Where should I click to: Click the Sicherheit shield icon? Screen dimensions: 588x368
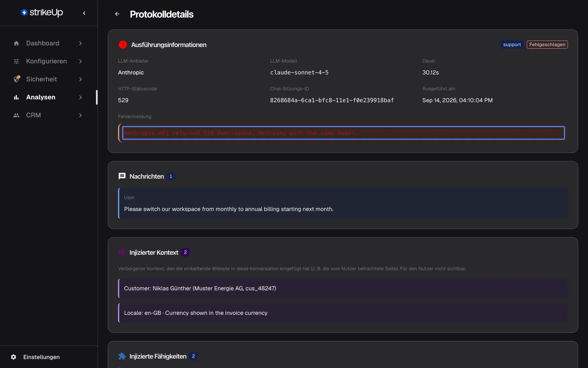pyautogui.click(x=17, y=79)
